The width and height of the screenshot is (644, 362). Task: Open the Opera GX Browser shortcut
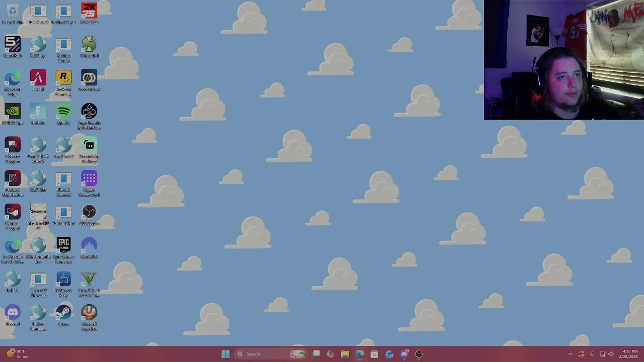point(38,285)
